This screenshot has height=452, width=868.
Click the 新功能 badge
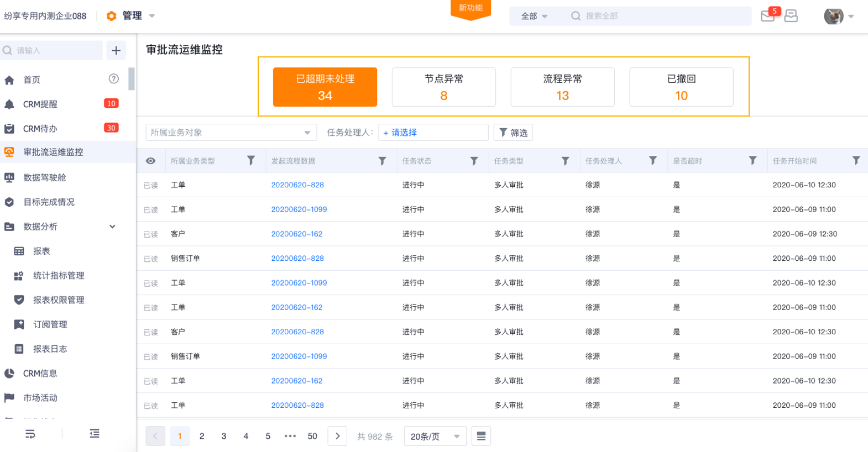pyautogui.click(x=470, y=9)
